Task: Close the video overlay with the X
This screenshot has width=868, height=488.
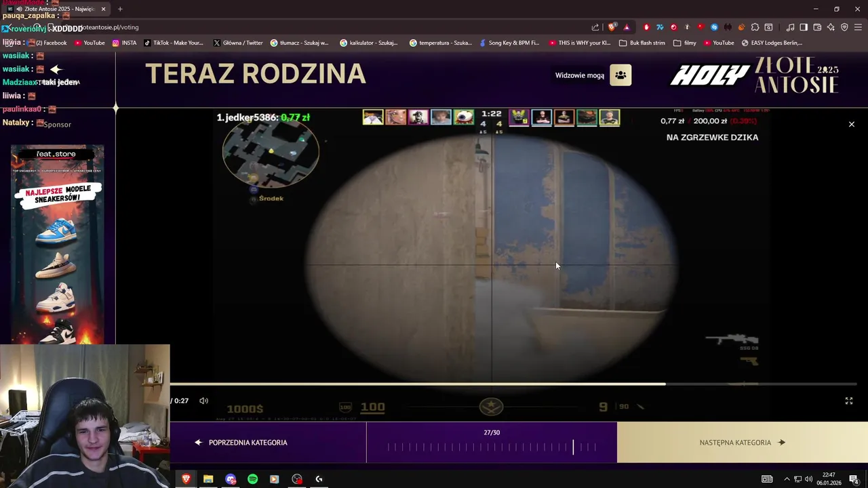Action: pos(852,124)
